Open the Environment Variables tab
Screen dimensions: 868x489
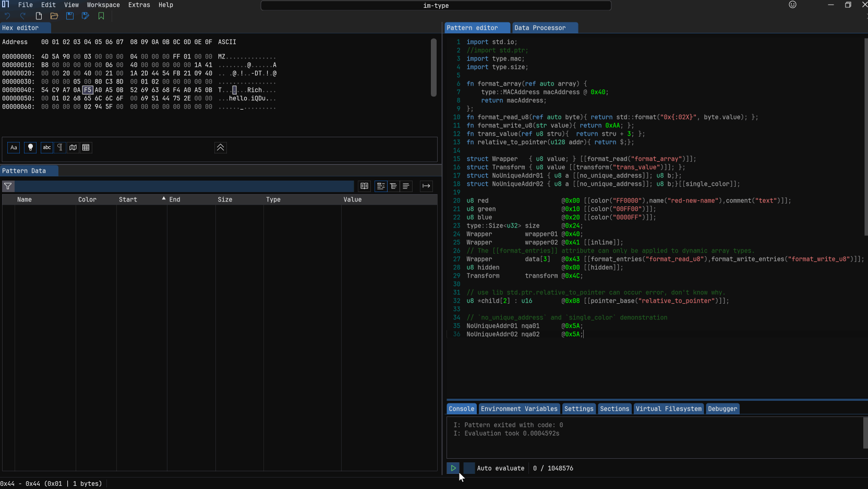pyautogui.click(x=519, y=409)
